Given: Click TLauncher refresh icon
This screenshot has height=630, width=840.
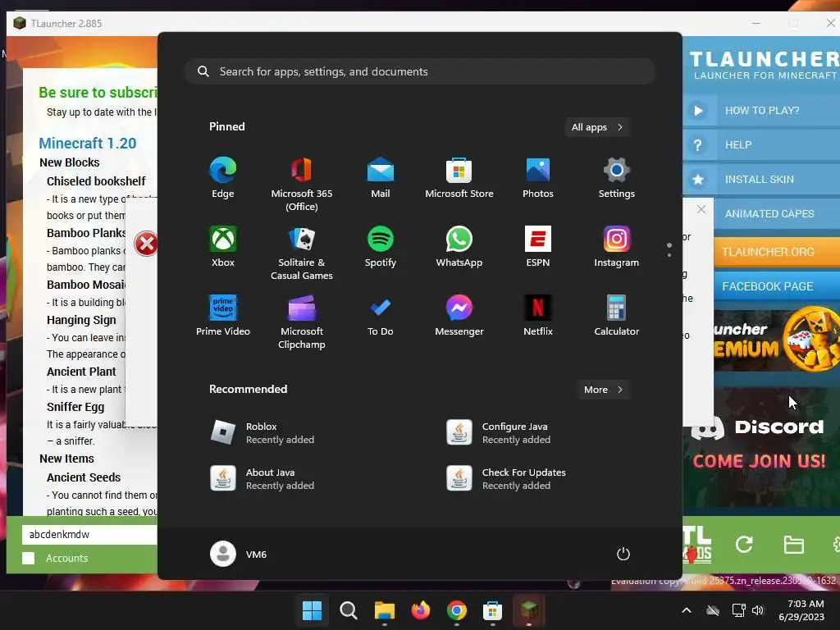Looking at the screenshot, I should (x=744, y=545).
